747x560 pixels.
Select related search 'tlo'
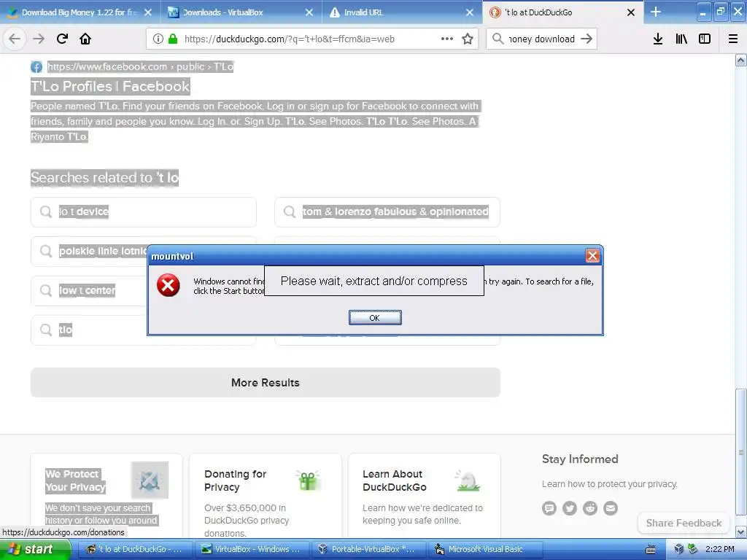click(89, 330)
